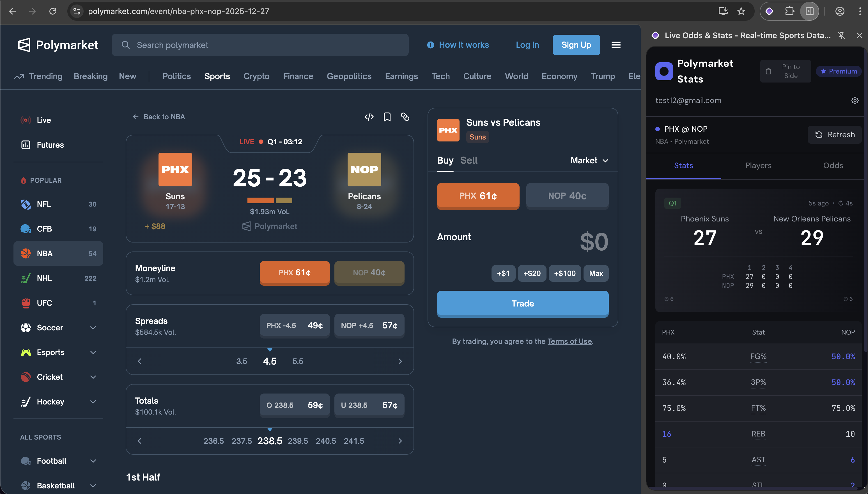Open the Crypto navigation category

256,76
